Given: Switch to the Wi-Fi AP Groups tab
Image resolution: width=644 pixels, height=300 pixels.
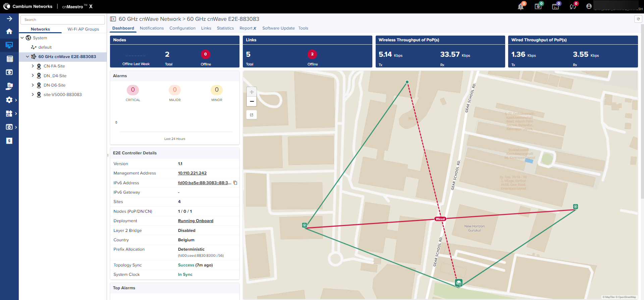Looking at the screenshot, I should 83,29.
